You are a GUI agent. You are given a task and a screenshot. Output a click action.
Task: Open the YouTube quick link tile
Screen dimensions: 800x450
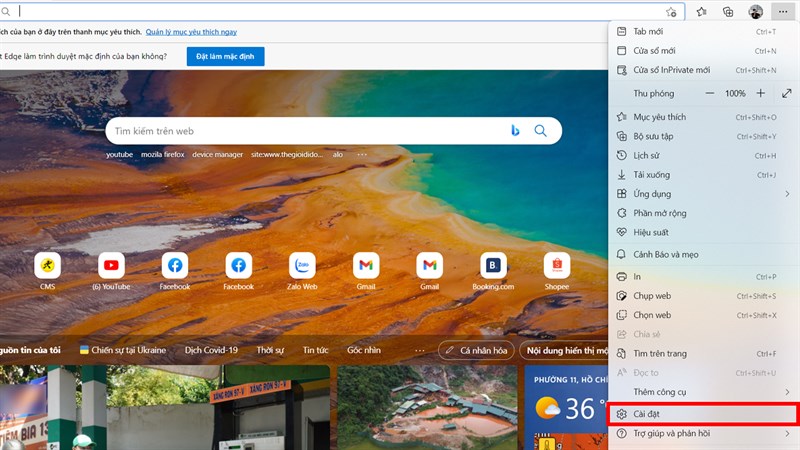pyautogui.click(x=111, y=271)
